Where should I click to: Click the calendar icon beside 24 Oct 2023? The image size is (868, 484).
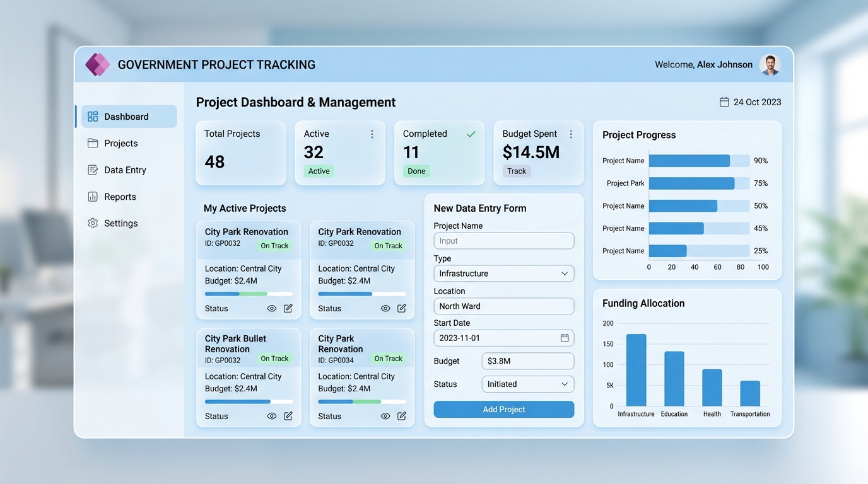pos(724,102)
